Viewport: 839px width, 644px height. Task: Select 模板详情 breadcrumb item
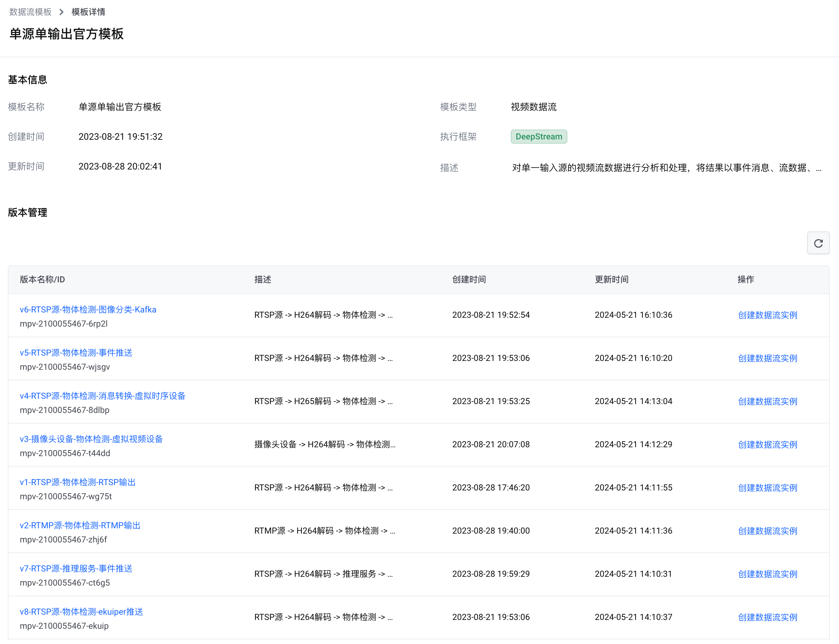88,12
